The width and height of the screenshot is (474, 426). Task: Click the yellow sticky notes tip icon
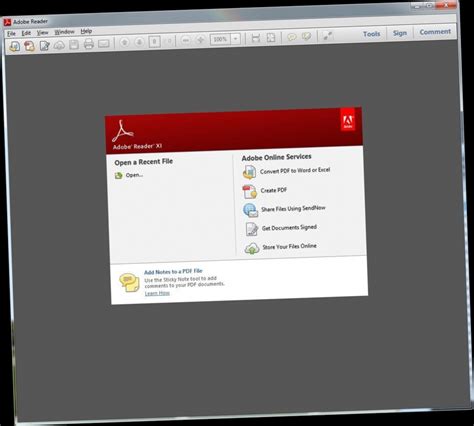pos(129,283)
